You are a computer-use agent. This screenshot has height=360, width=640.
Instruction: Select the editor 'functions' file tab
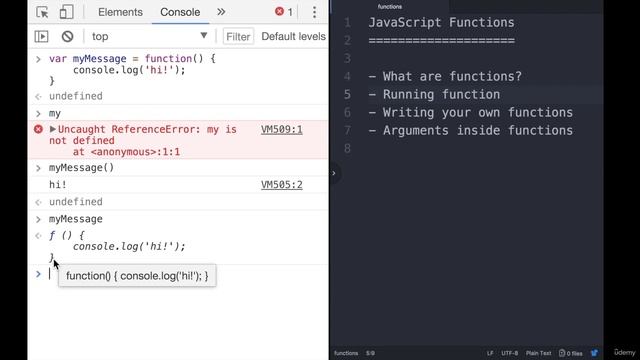coord(389,7)
